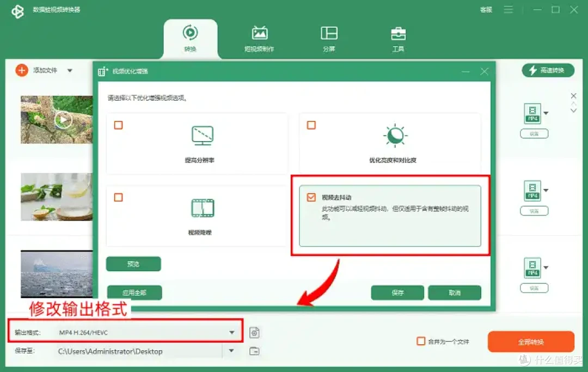
Task: Remove first video with the X icon
Action: coord(573,96)
